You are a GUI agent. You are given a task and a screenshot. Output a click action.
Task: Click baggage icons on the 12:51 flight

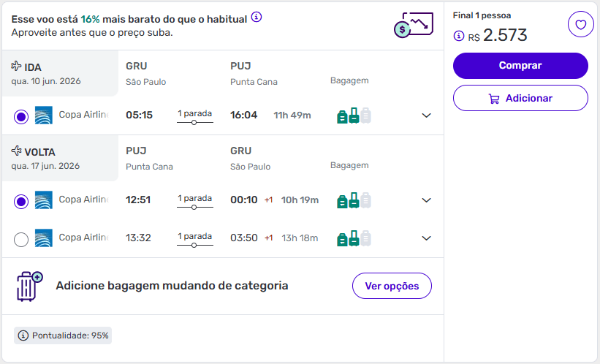354,200
